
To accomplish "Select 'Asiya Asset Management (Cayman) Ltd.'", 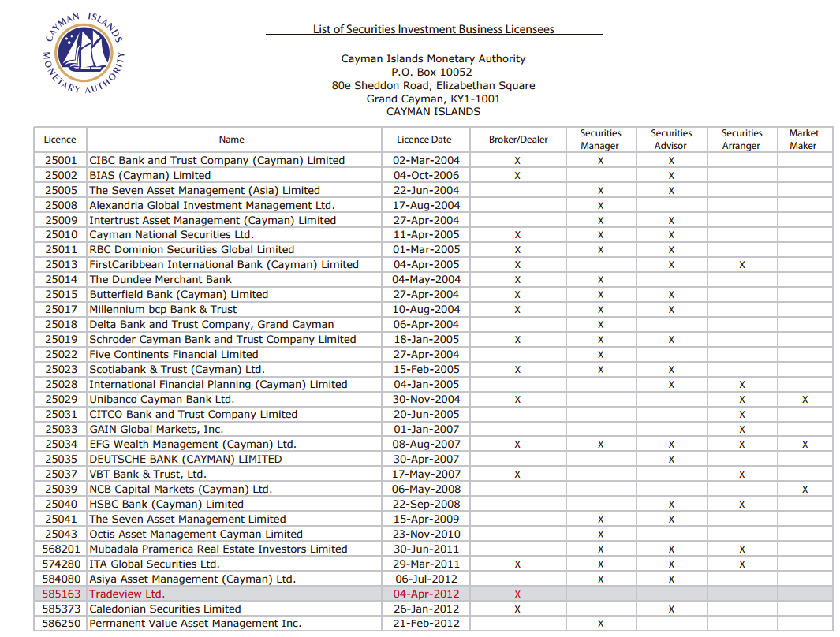I will [193, 579].
